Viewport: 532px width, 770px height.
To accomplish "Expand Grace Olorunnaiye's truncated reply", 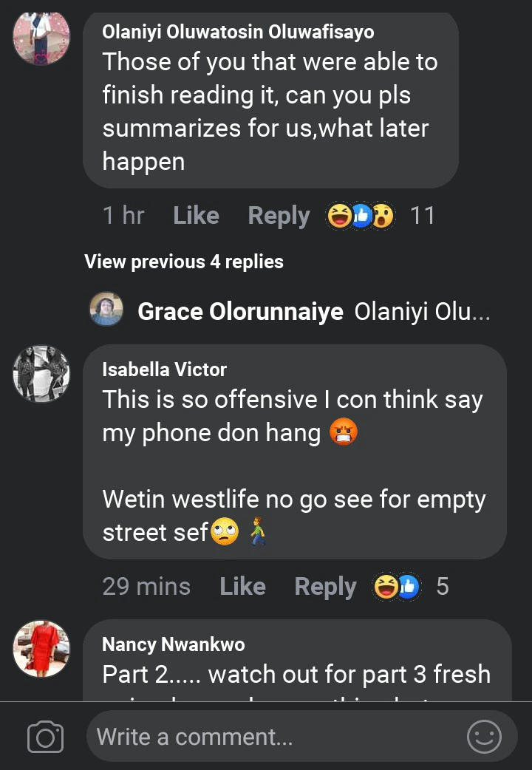I will 422,311.
